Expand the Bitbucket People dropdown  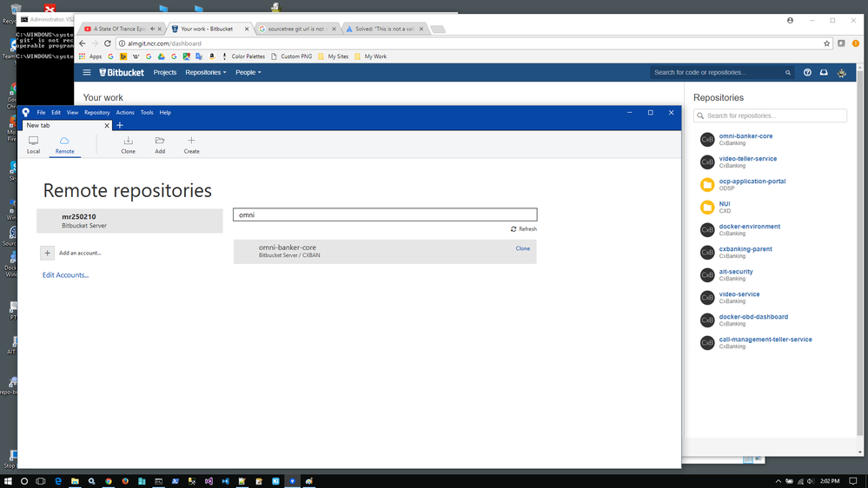pos(248,72)
